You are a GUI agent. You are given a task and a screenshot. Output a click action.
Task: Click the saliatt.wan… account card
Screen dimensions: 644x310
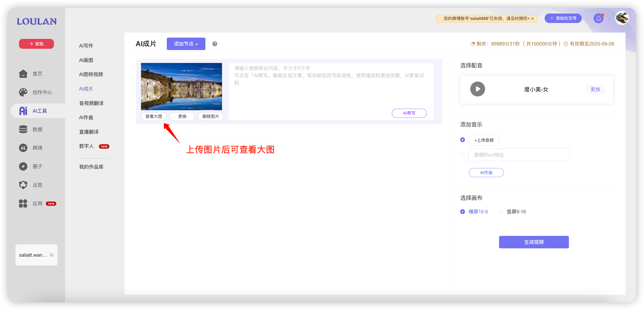(36, 255)
